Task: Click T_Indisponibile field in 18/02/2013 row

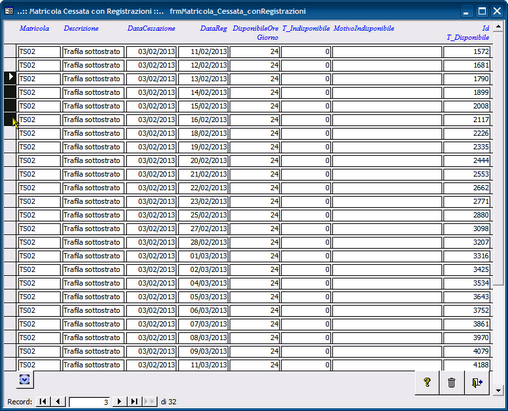Action: coord(306,133)
